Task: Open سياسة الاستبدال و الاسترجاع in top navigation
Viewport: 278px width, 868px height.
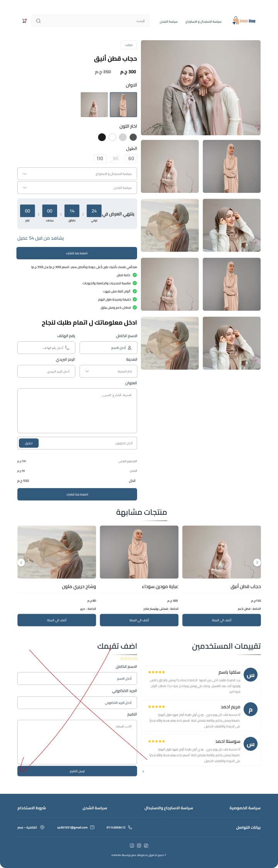Action: [203, 22]
